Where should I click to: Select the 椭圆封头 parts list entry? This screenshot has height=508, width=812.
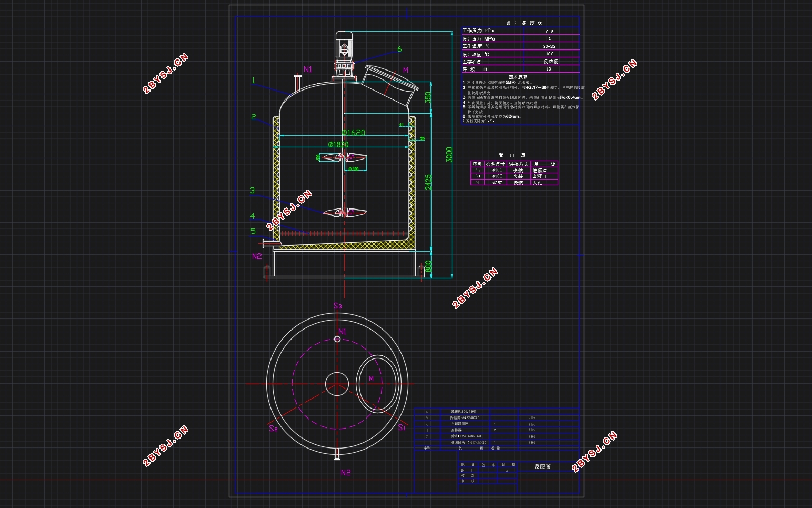point(468,443)
